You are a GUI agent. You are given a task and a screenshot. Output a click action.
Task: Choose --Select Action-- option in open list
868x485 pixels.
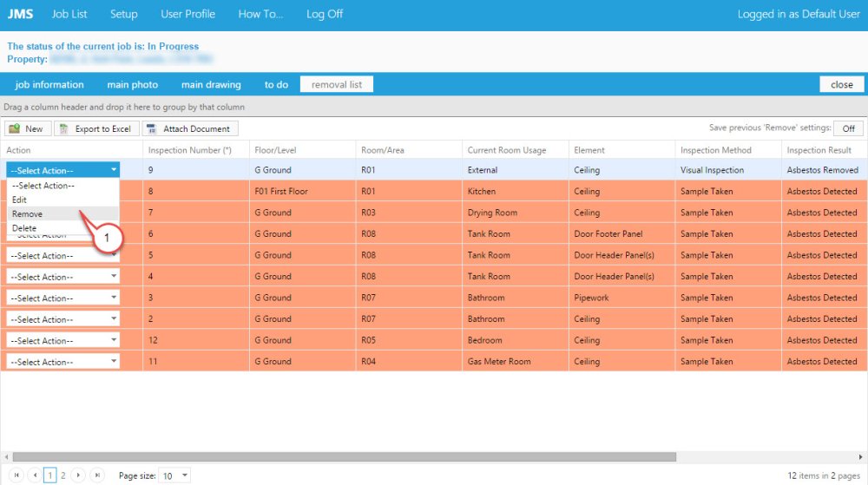point(63,186)
